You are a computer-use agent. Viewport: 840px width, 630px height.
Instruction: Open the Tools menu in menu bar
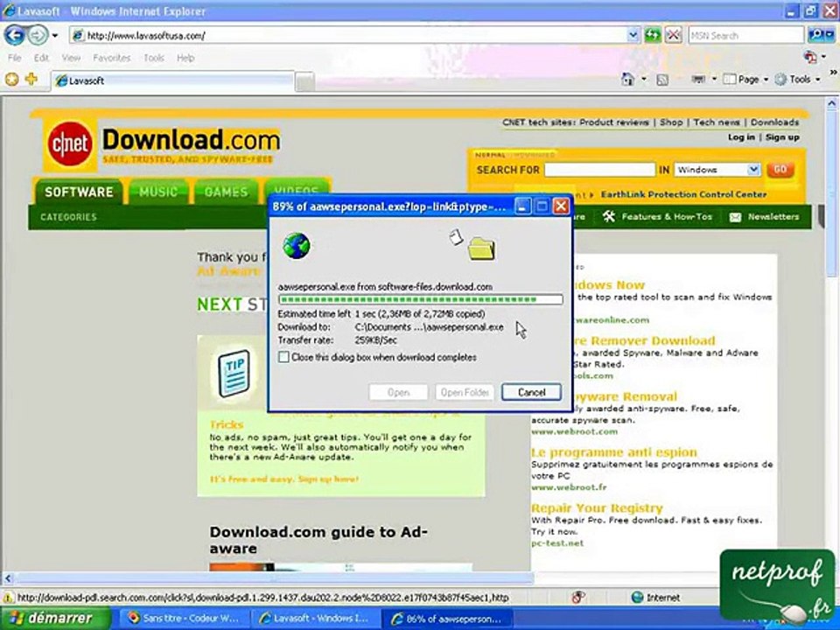point(154,58)
